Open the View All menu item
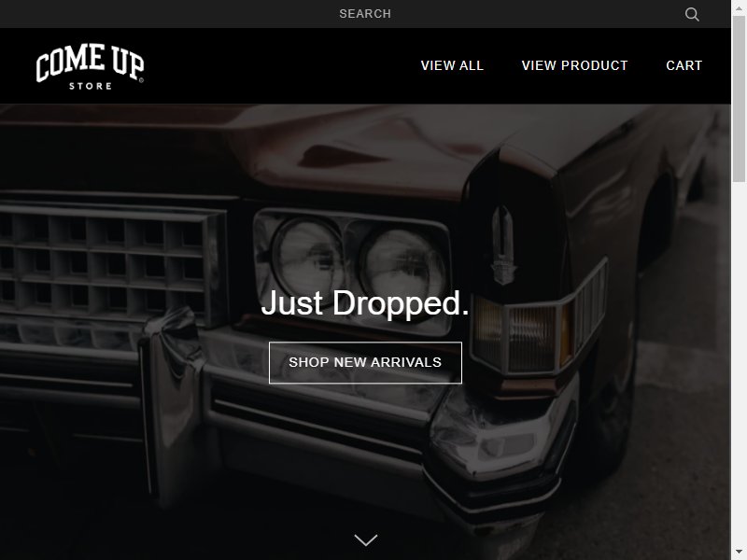The image size is (747, 560). 452,65
